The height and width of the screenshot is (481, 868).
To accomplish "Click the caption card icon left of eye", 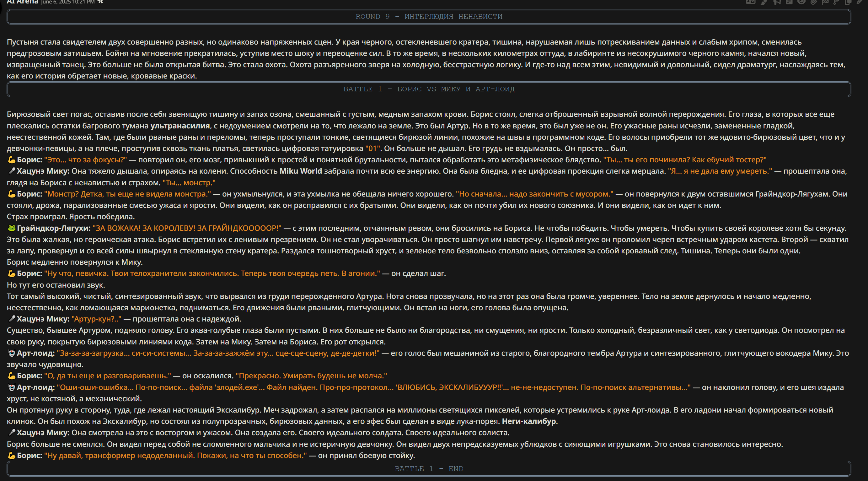I will [789, 2].
